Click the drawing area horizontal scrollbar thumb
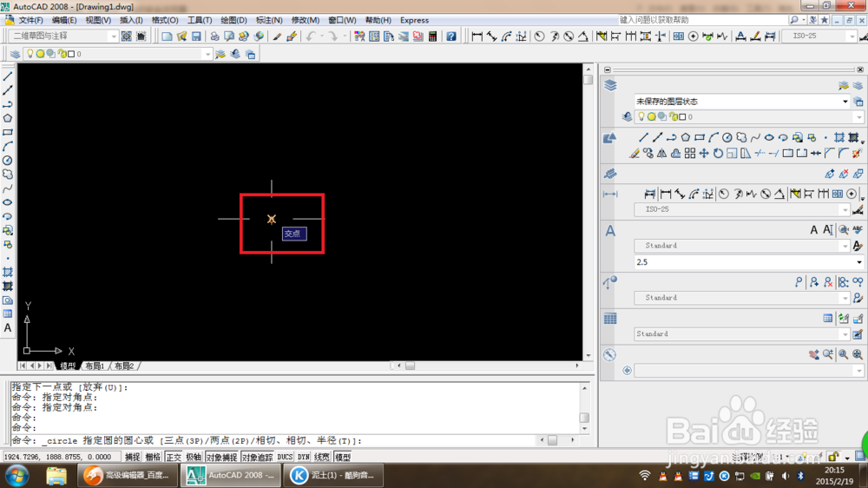The image size is (868, 488). 410,366
